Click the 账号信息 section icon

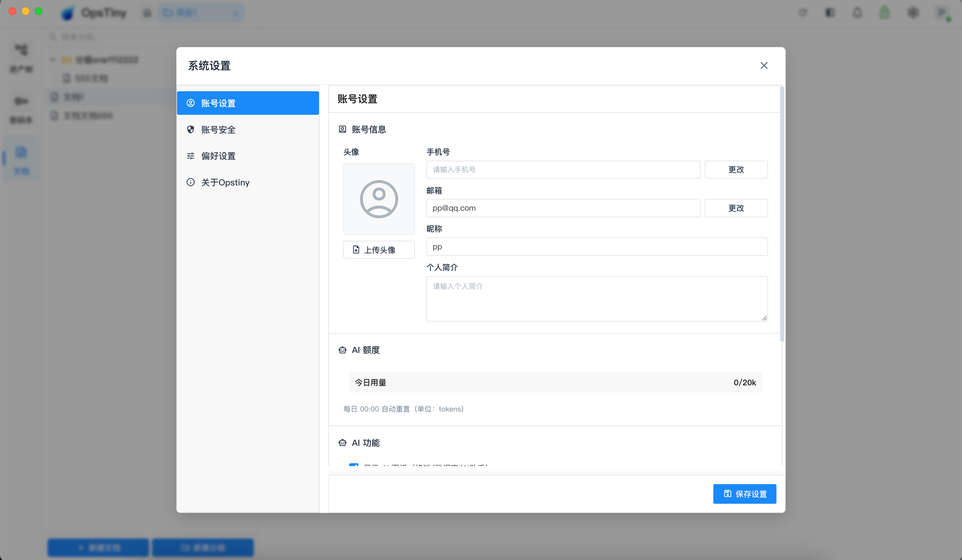click(342, 130)
